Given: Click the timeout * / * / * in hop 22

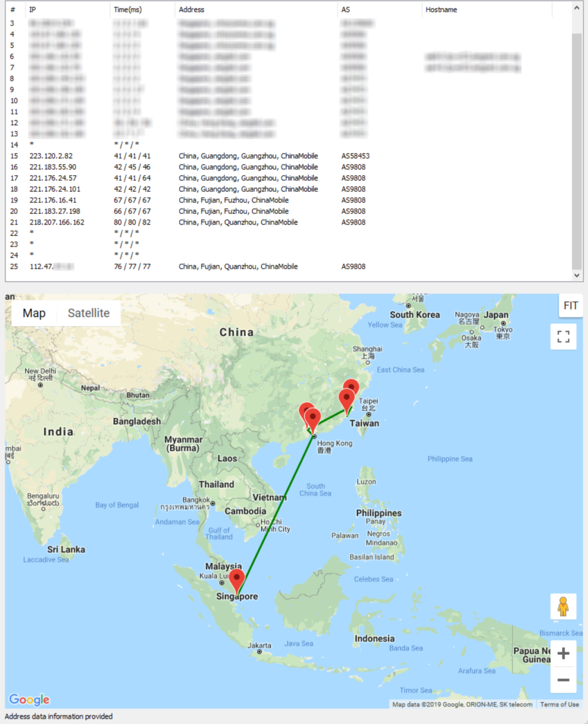Looking at the screenshot, I should pos(127,233).
